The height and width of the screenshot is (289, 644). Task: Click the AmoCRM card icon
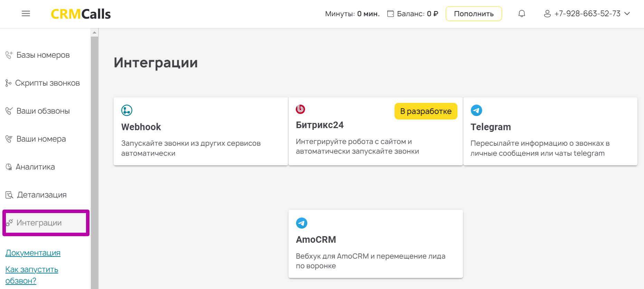[x=302, y=223]
